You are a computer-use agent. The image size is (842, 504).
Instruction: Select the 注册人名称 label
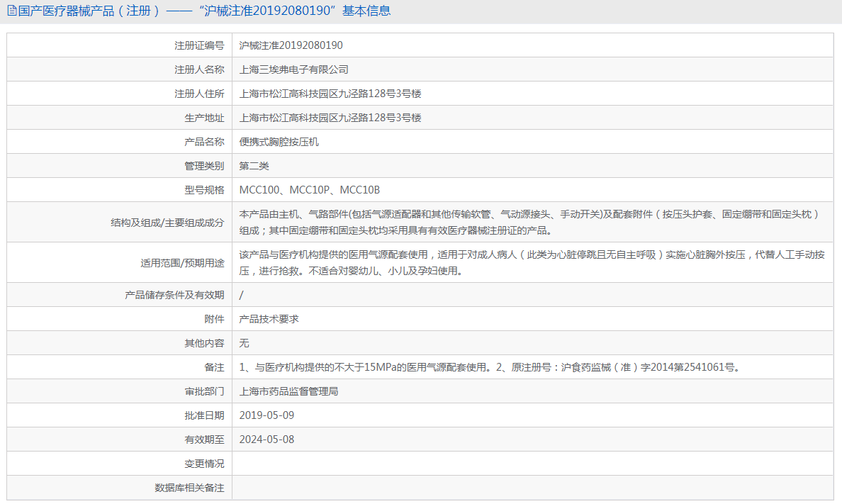coord(199,70)
